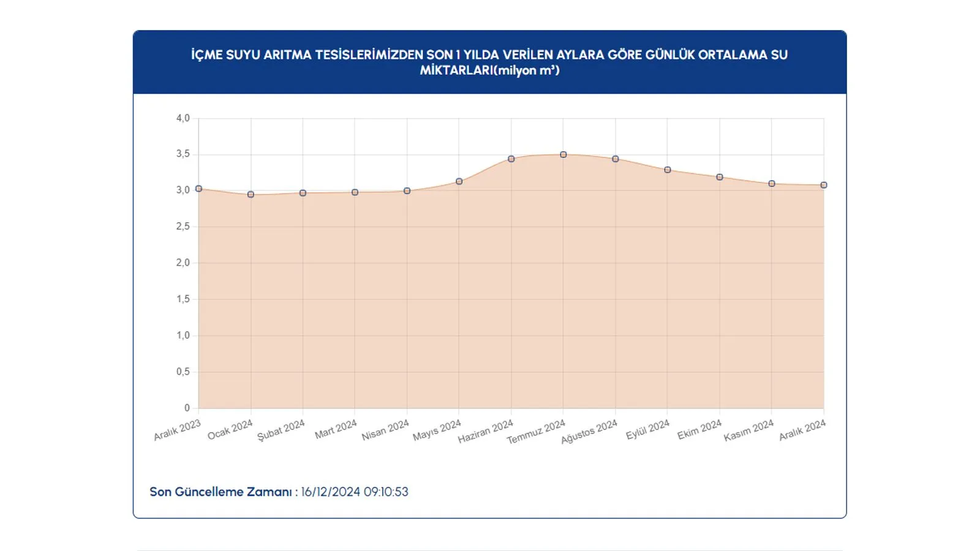Screen dimensions: 980x551
Task: Click the 'Aralık 2023' axis label
Action: [177, 430]
